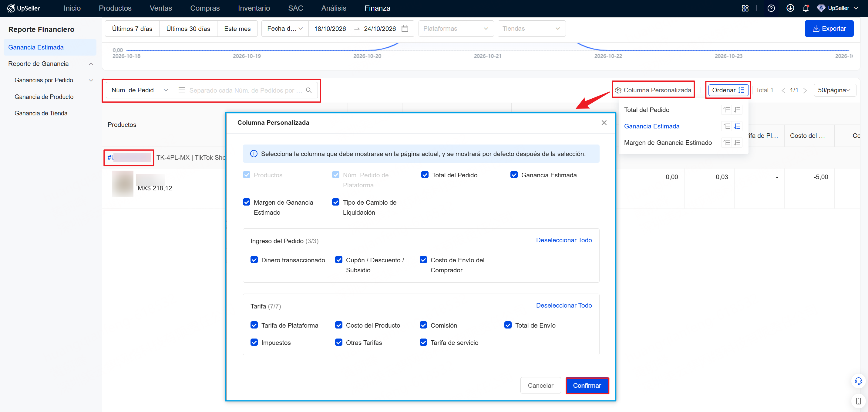Uncheck Total del Pedido column
This screenshot has width=868, height=412.
(x=425, y=175)
